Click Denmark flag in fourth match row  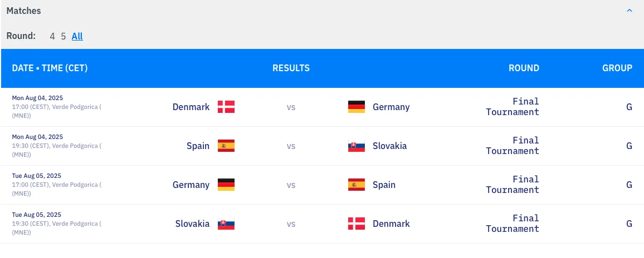click(x=357, y=224)
